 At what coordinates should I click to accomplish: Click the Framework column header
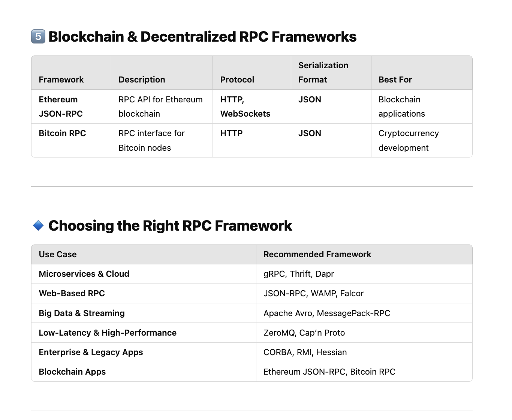coord(61,79)
